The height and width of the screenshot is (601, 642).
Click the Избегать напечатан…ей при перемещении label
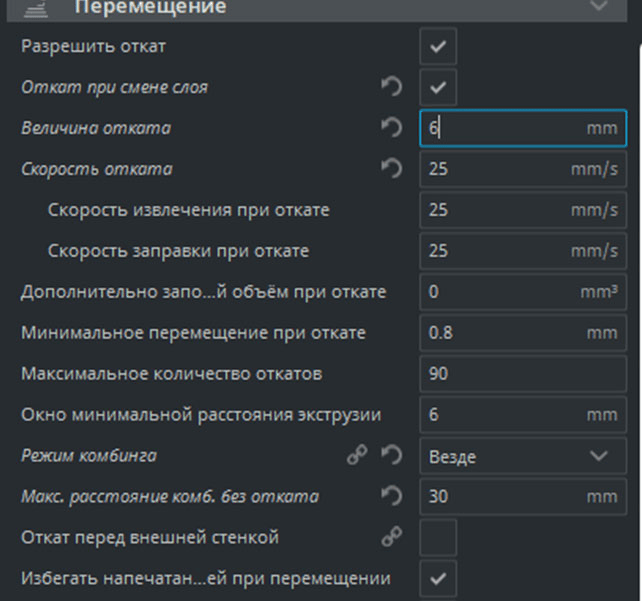click(206, 578)
